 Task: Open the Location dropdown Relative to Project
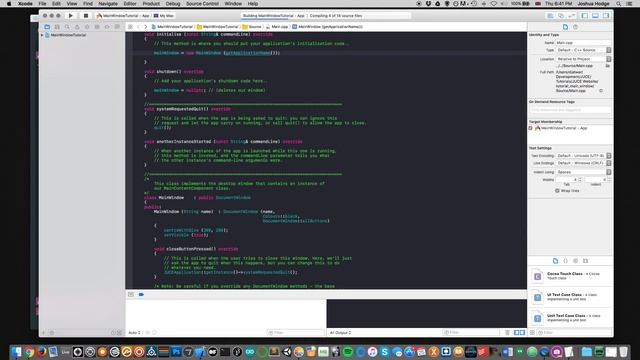point(583,59)
